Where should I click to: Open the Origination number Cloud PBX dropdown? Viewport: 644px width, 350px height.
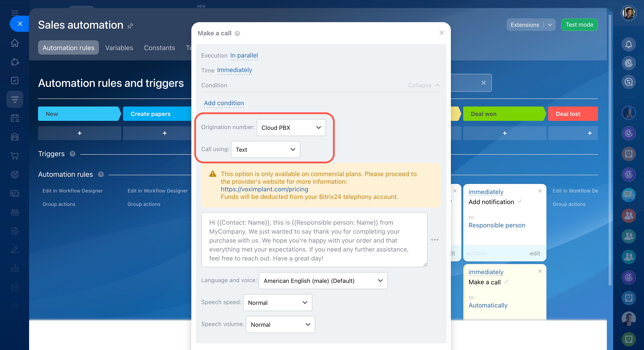pos(291,128)
